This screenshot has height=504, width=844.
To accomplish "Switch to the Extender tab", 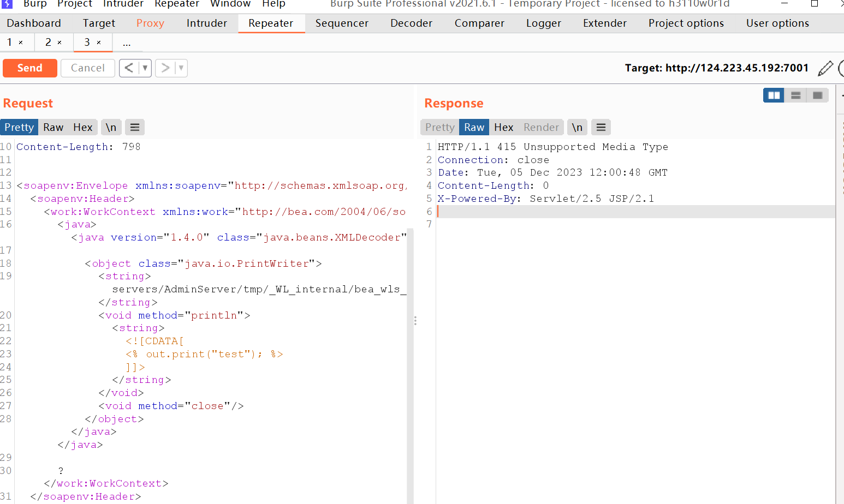I will tap(605, 23).
